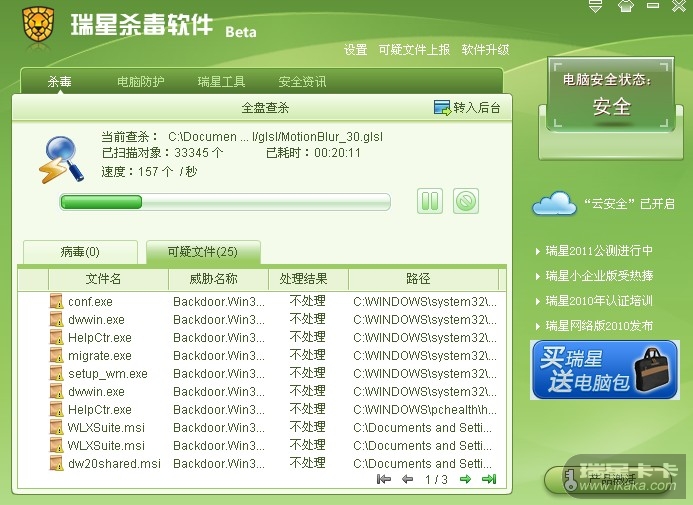Click 可疑文件上报 link

pos(414,49)
